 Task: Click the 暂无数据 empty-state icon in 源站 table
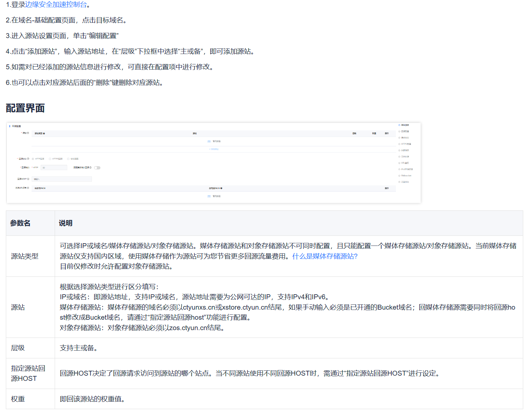pos(209,141)
